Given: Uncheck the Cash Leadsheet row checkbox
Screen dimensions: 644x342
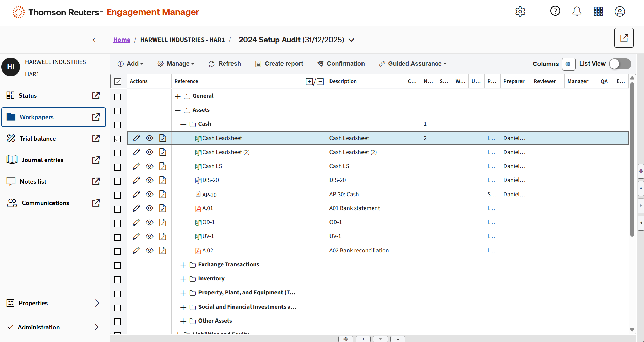Looking at the screenshot, I should point(118,139).
